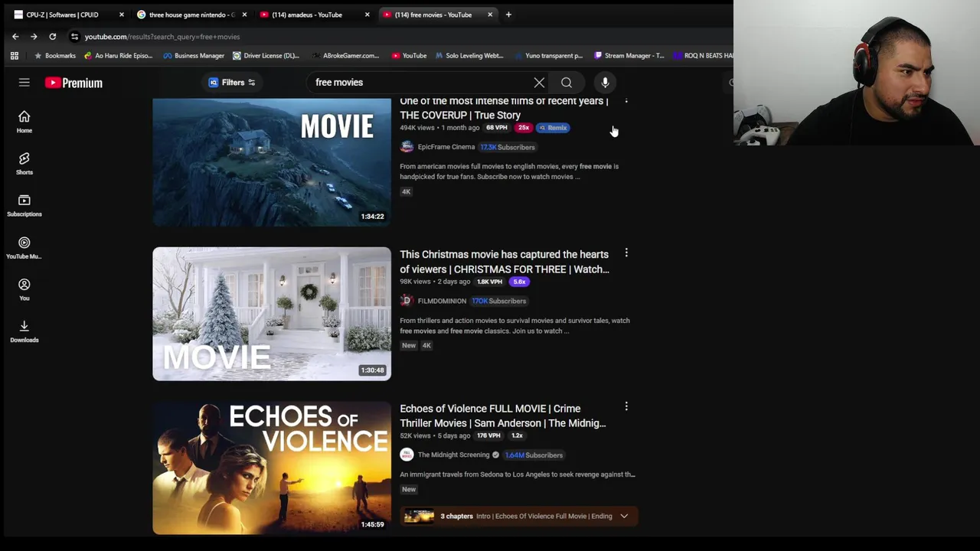
Task: Open a new browser tab
Action: coord(508,15)
